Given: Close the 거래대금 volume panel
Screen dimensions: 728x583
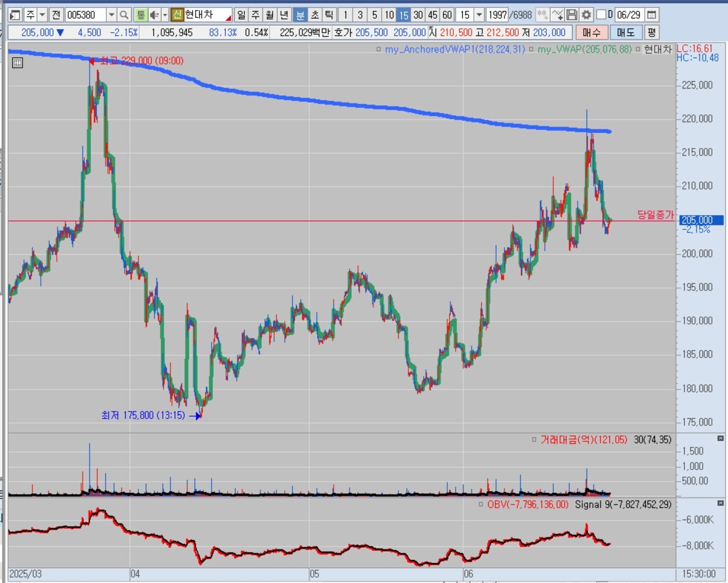Looking at the screenshot, I should (x=720, y=438).
